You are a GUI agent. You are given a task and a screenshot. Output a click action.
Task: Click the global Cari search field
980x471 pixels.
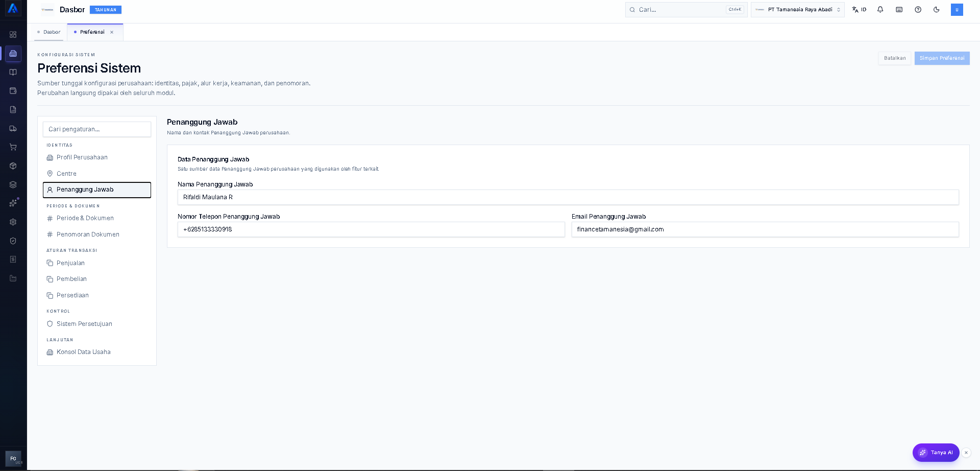click(x=686, y=10)
